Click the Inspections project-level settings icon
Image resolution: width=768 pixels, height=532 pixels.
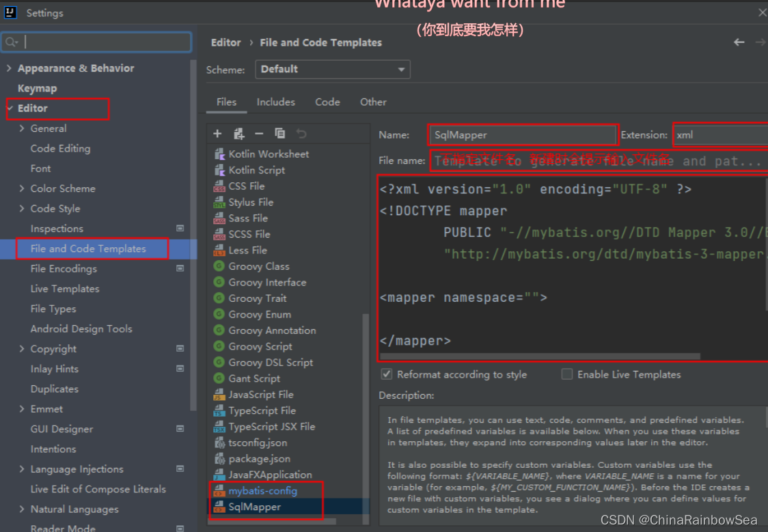(180, 229)
